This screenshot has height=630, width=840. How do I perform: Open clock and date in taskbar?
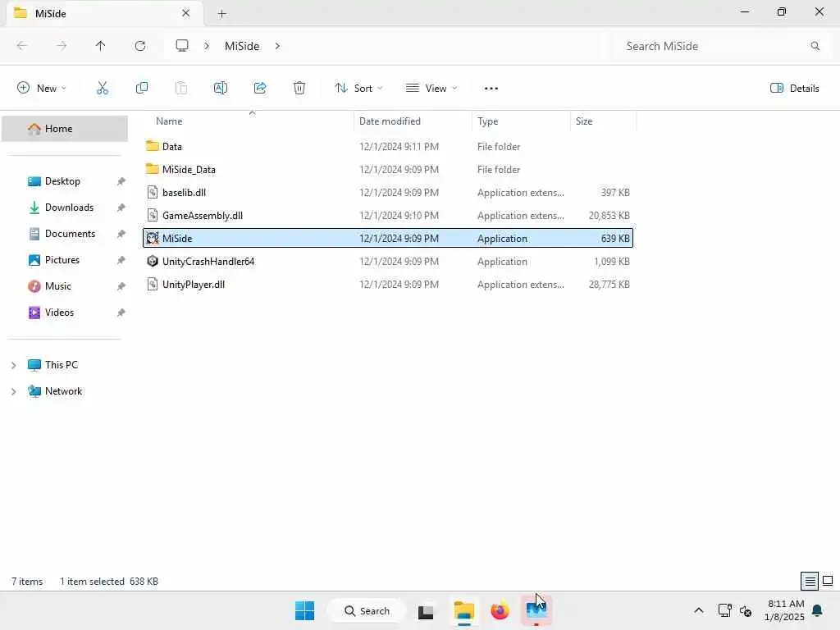coord(785,610)
